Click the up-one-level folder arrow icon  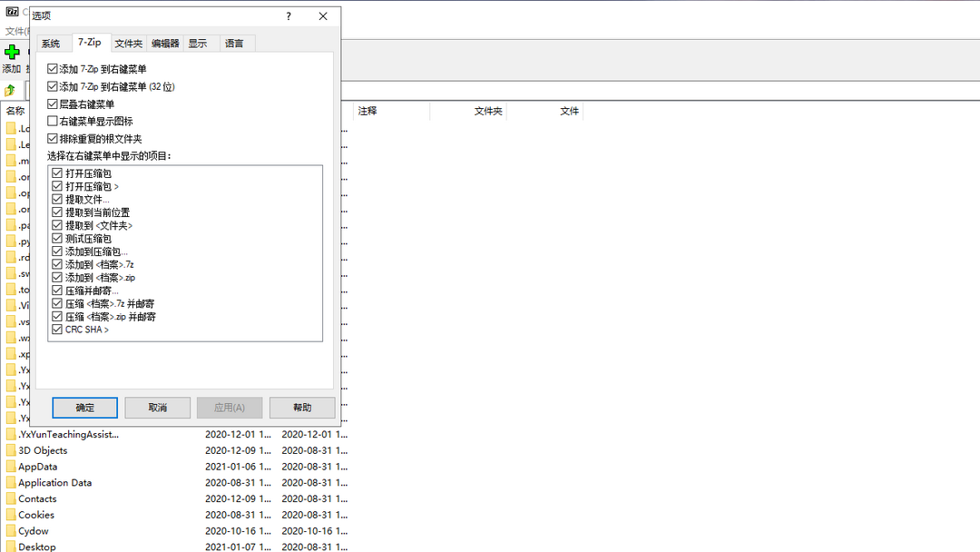(10, 90)
